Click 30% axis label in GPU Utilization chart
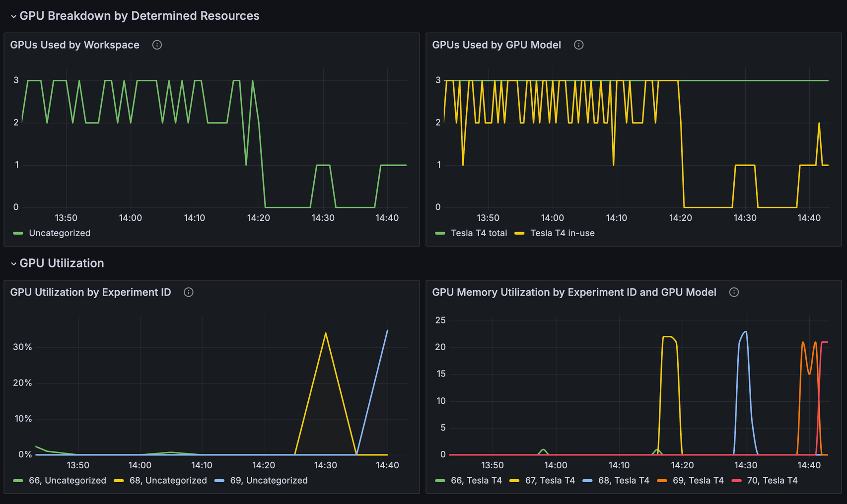The width and height of the screenshot is (847, 504). click(22, 347)
